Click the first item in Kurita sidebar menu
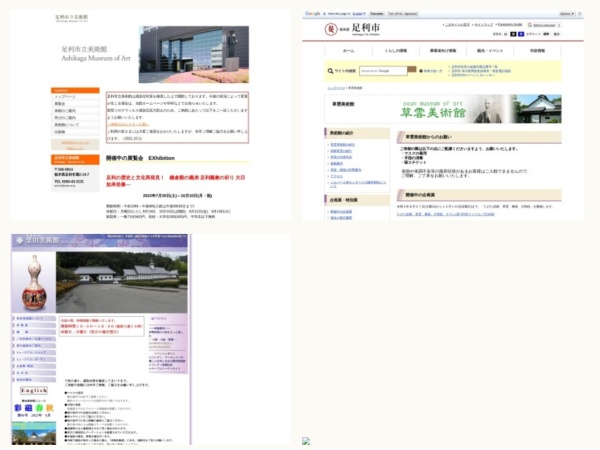This screenshot has height=450, width=600. (34, 318)
